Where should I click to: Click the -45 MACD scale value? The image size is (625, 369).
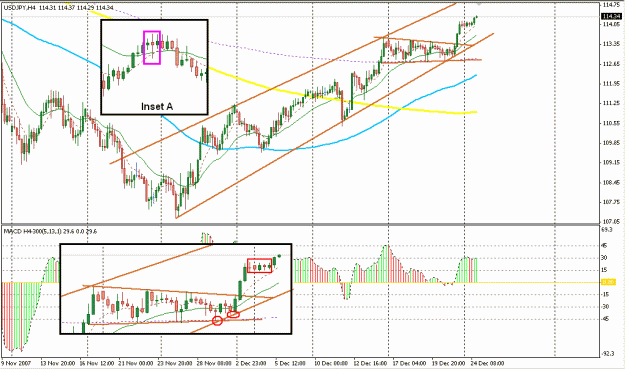tap(605, 319)
